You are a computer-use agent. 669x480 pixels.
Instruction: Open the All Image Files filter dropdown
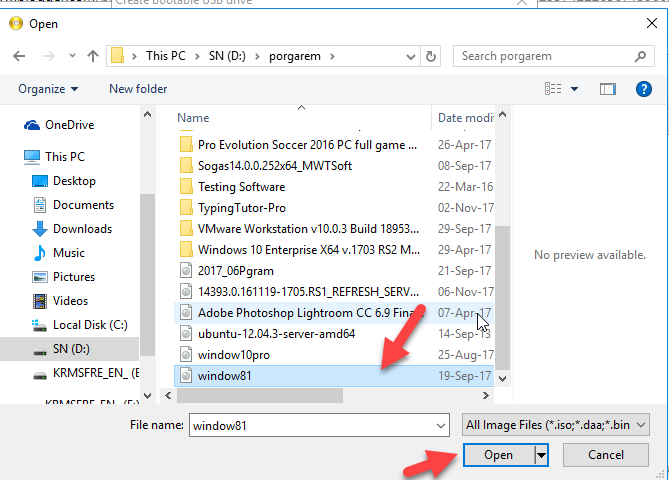(x=556, y=425)
